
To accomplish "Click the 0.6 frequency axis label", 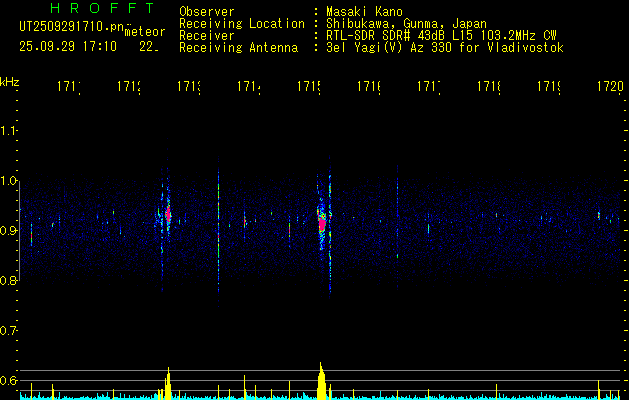I will [9, 380].
